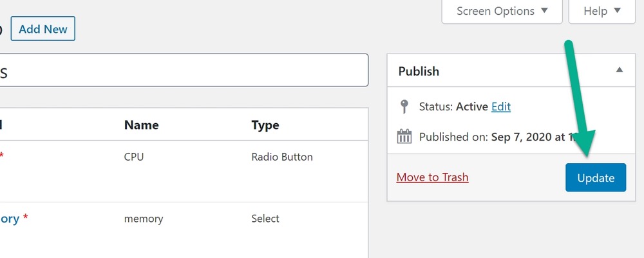Click the Published on date text
Image resolution: width=644 pixels, height=258 pixels.
pyautogui.click(x=535, y=137)
